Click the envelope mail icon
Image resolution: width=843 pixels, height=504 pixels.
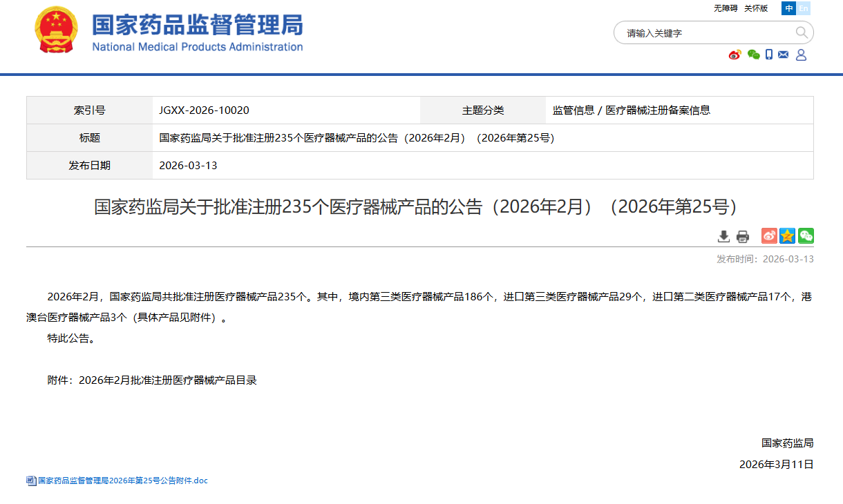coord(783,55)
